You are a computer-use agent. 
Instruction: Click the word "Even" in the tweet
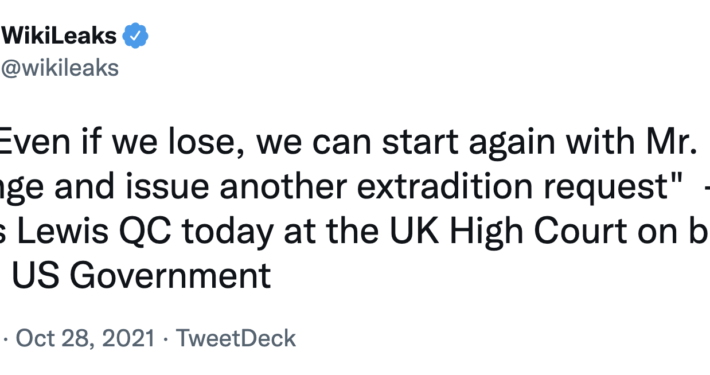tap(35, 141)
